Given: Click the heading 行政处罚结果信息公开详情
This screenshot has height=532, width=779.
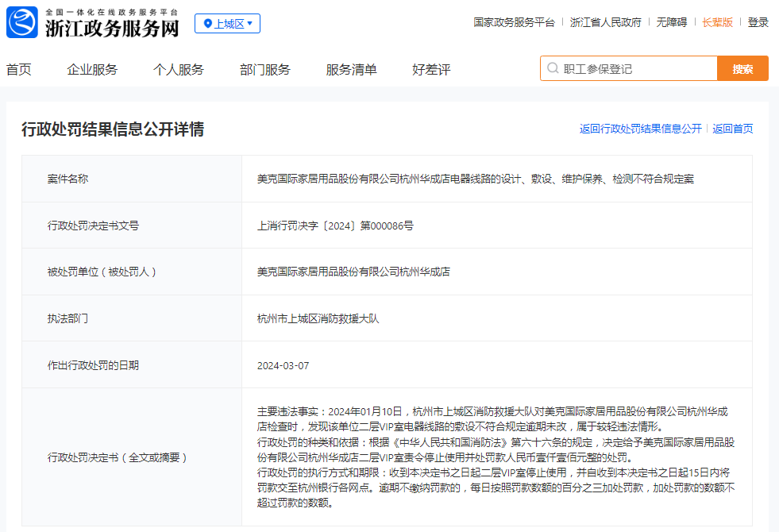Looking at the screenshot, I should click(113, 129).
